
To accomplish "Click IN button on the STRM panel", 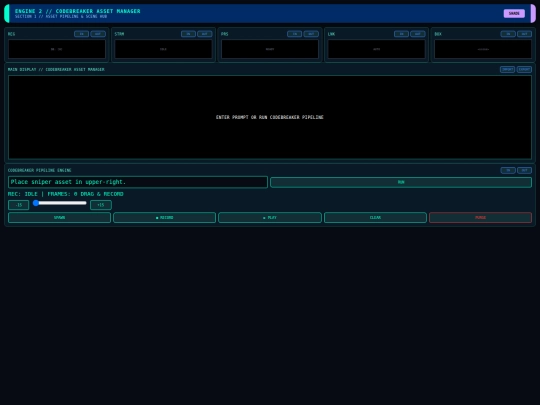I will 188,34.
